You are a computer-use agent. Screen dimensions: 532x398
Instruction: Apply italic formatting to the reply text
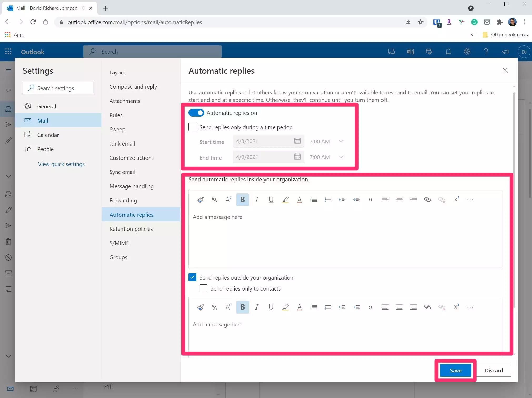click(257, 200)
